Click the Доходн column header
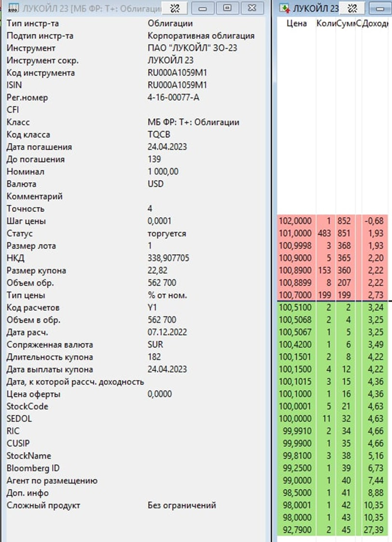Viewport: 392px width, 542px height. click(377, 24)
